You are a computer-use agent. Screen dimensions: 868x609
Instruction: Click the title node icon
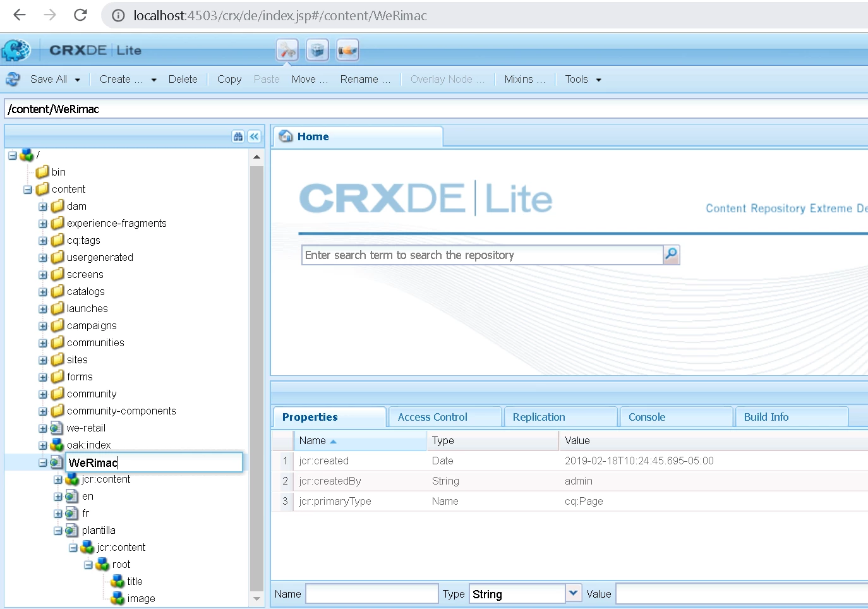point(118,581)
